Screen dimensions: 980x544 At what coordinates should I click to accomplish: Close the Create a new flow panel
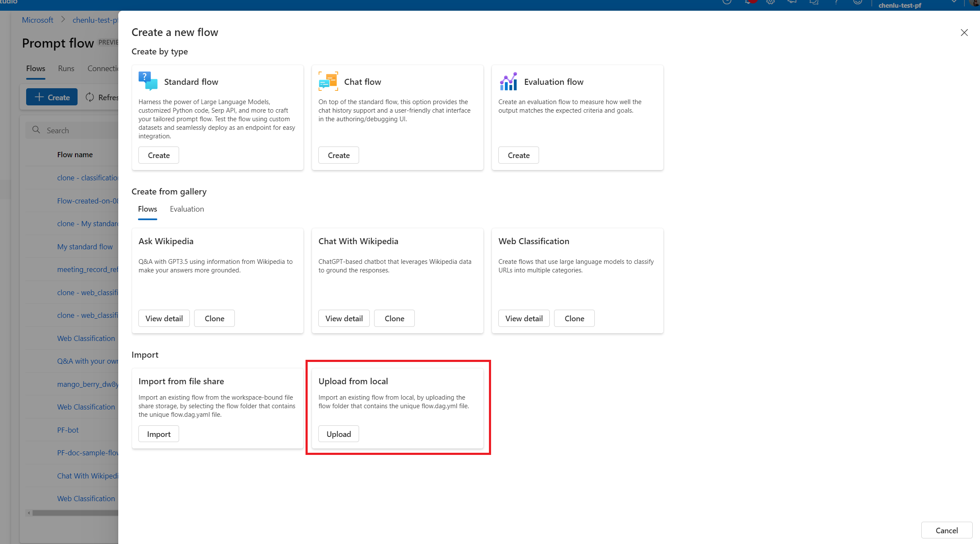click(964, 33)
